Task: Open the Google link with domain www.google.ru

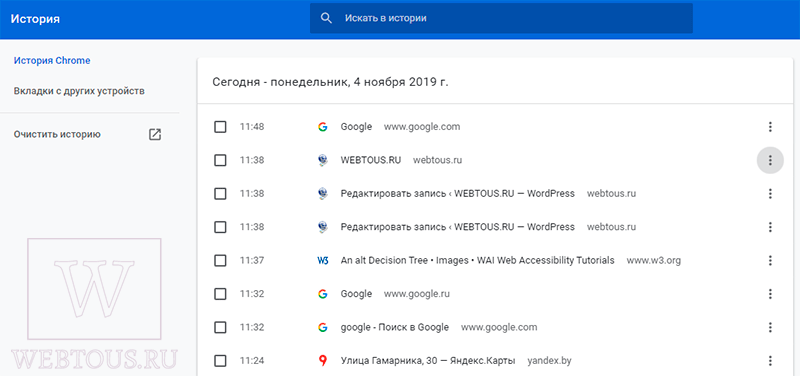Action: point(356,294)
